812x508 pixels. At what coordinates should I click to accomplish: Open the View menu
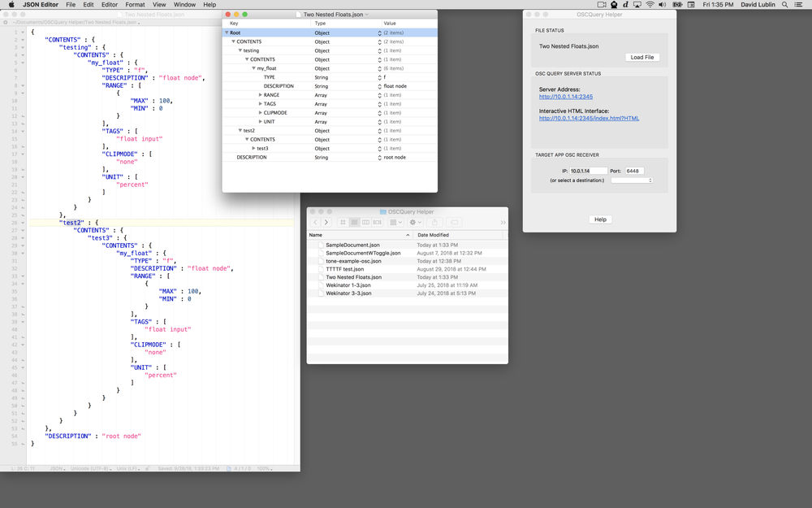tap(159, 5)
